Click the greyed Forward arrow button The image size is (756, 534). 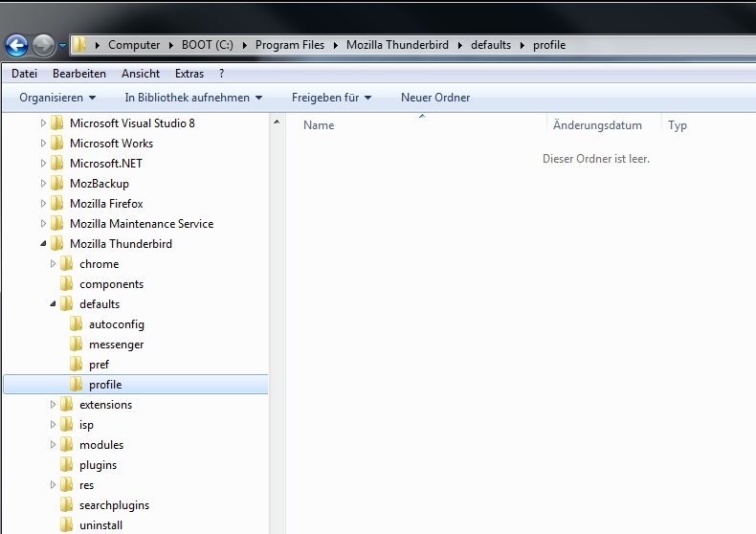pos(43,45)
